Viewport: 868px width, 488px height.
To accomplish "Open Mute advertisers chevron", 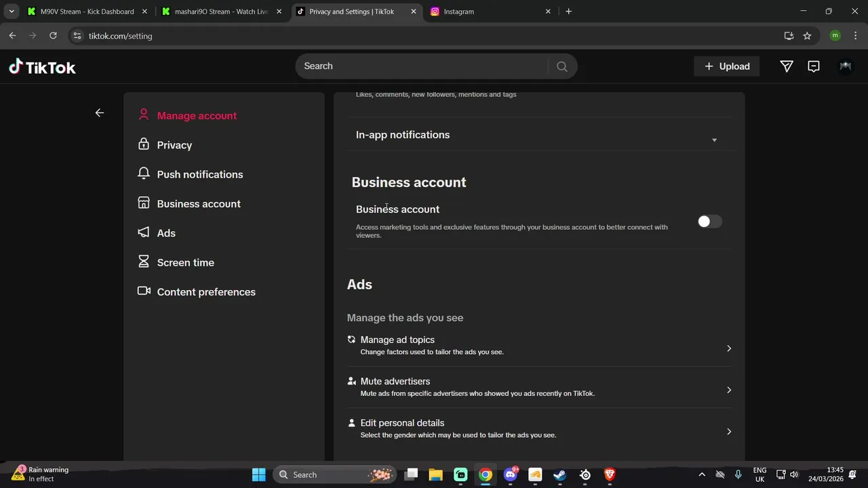I will click(729, 390).
